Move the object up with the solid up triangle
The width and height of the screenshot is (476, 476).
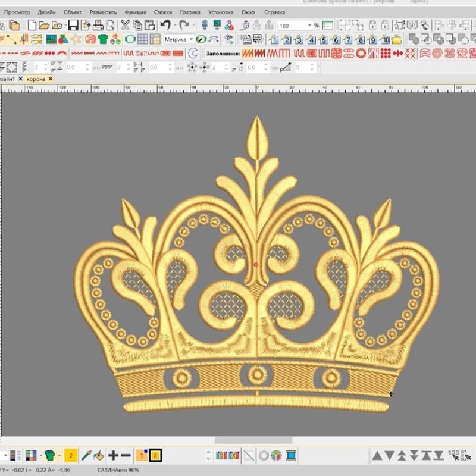(x=377, y=455)
